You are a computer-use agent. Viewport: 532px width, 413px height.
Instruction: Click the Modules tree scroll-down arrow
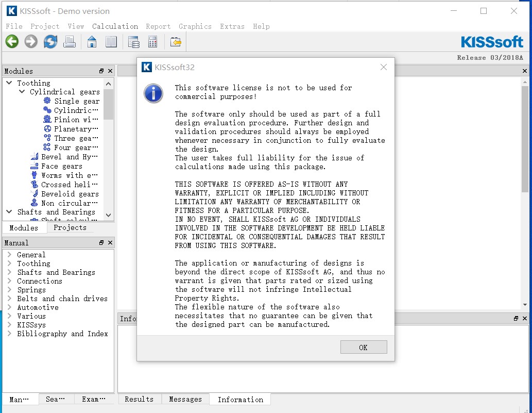108,215
